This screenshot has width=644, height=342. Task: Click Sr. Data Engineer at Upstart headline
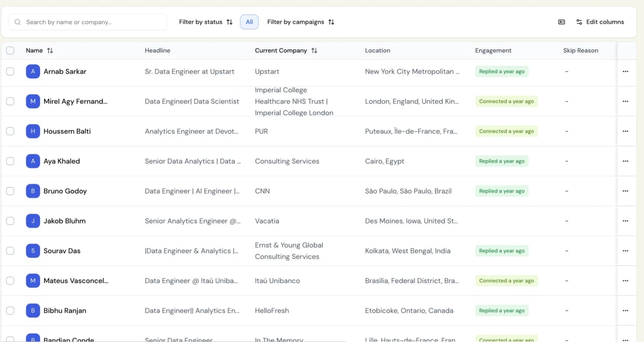(x=189, y=71)
